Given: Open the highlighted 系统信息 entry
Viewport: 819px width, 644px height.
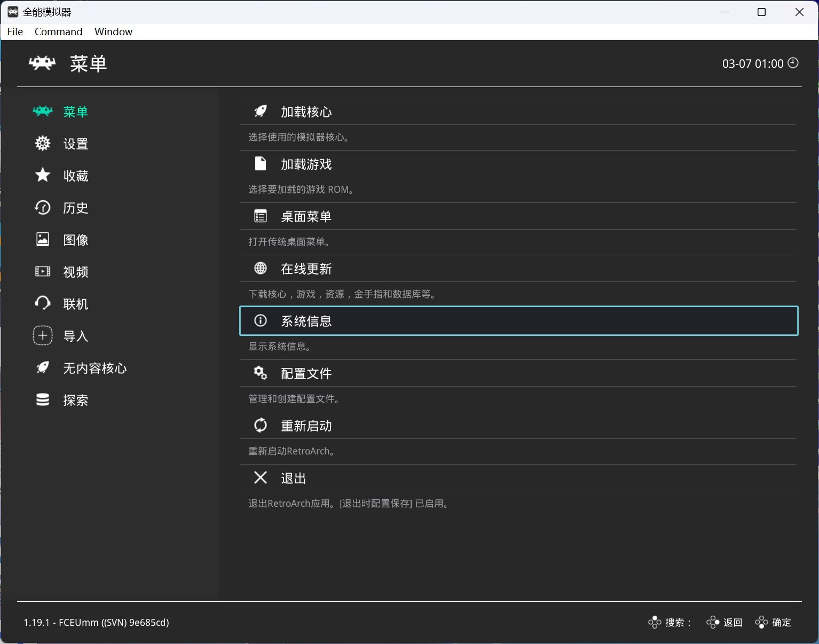Looking at the screenshot, I should coord(518,321).
